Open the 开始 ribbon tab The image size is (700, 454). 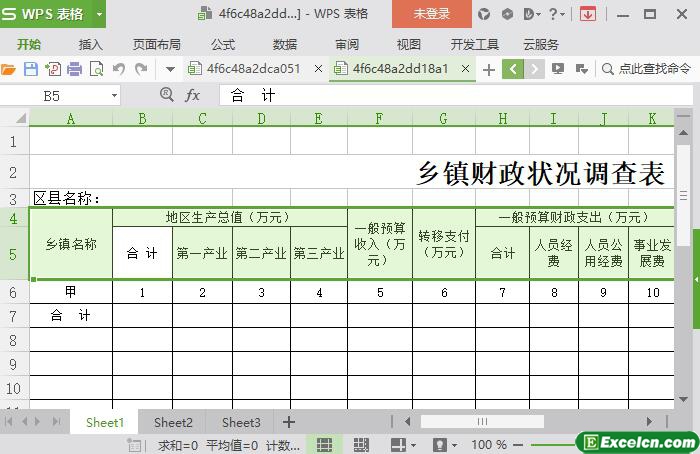(x=29, y=44)
